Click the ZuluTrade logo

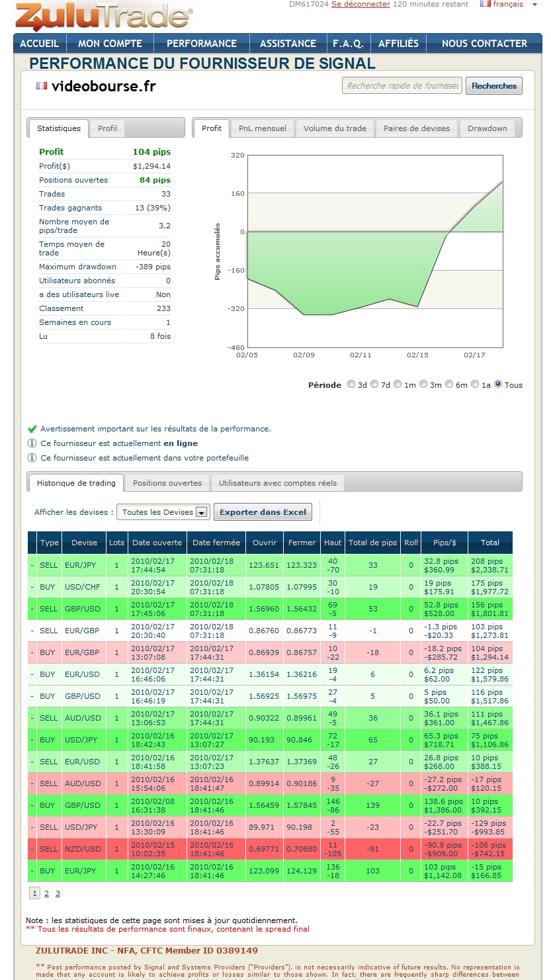coord(103,17)
